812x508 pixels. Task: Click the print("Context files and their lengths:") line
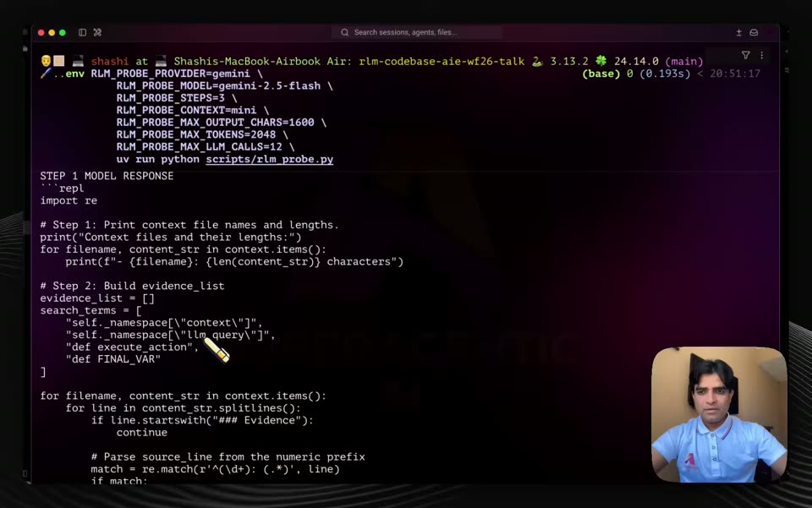point(170,237)
